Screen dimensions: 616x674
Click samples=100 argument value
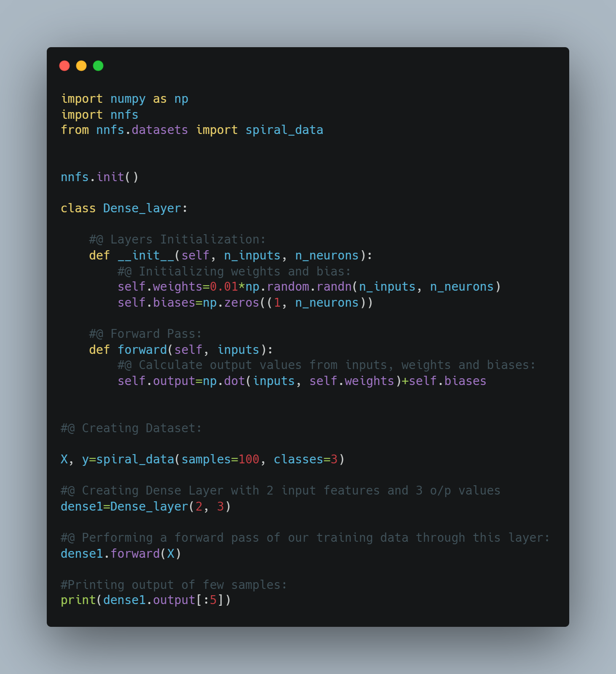click(249, 459)
